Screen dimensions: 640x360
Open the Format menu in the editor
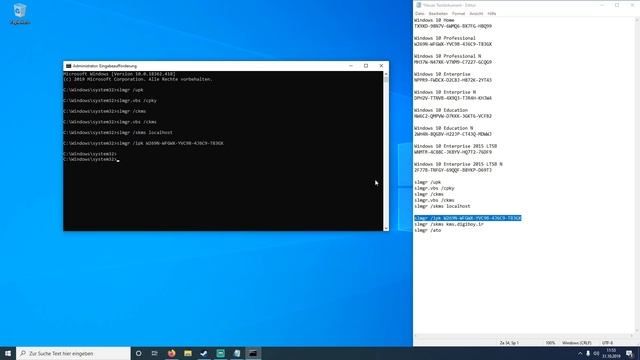click(458, 13)
